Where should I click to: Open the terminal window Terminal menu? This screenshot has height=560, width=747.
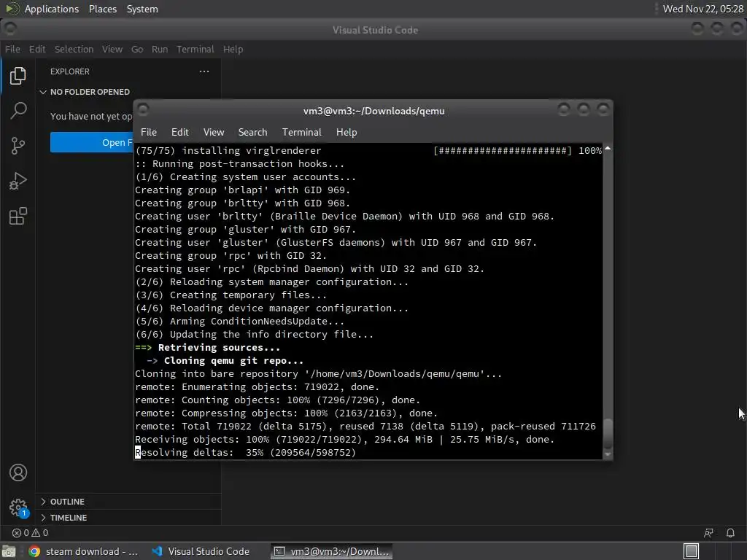tap(301, 133)
